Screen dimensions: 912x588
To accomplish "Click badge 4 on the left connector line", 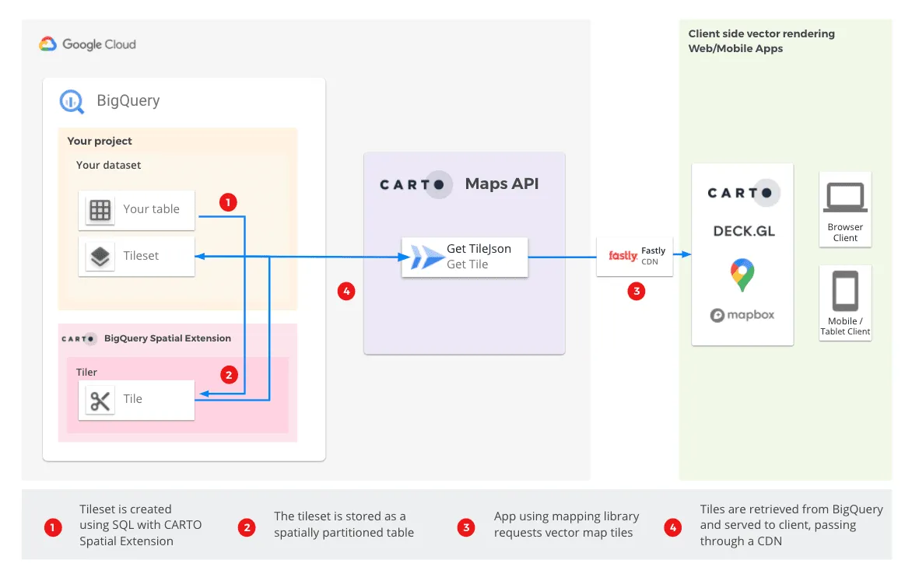I will 346,291.
